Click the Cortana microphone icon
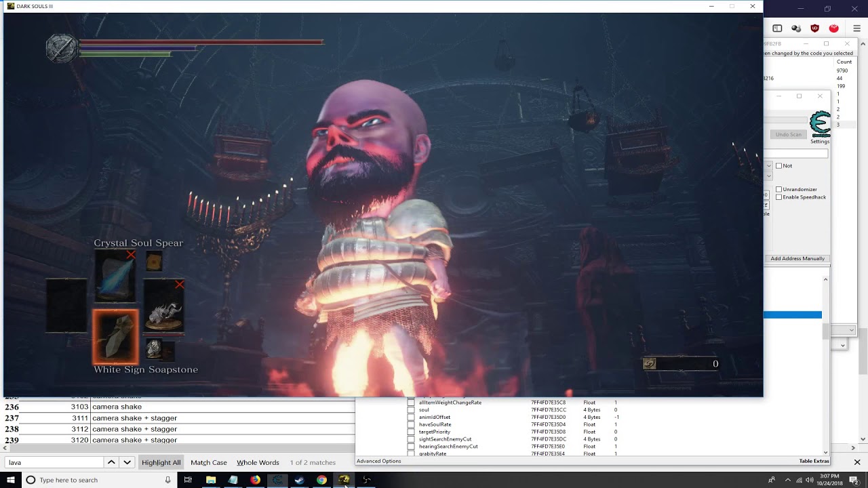 point(167,480)
